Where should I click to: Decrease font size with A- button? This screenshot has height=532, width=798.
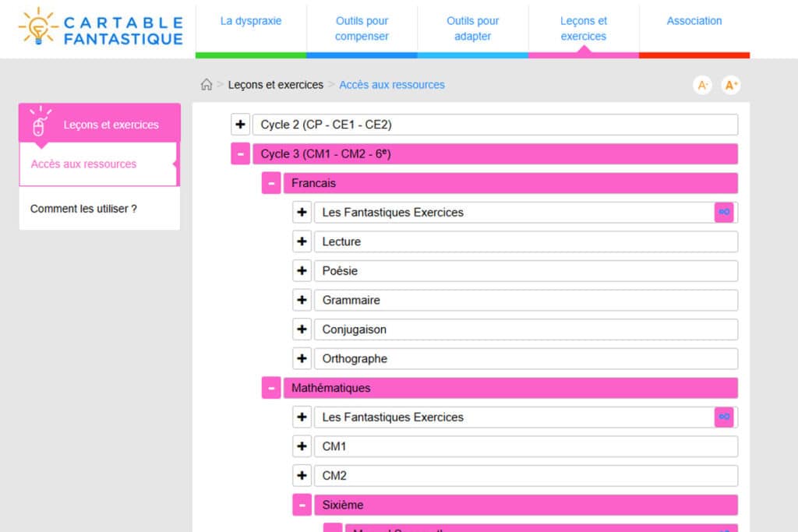click(x=703, y=86)
